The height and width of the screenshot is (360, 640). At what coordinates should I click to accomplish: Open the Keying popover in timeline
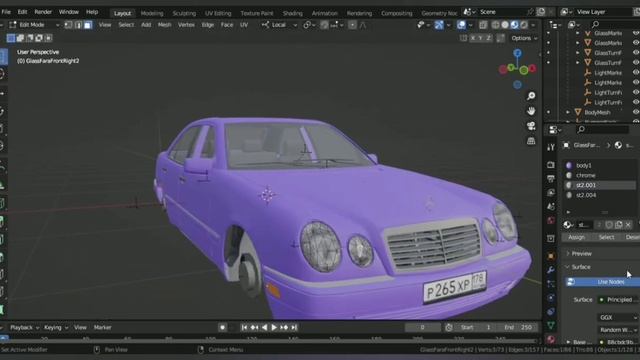click(x=55, y=327)
